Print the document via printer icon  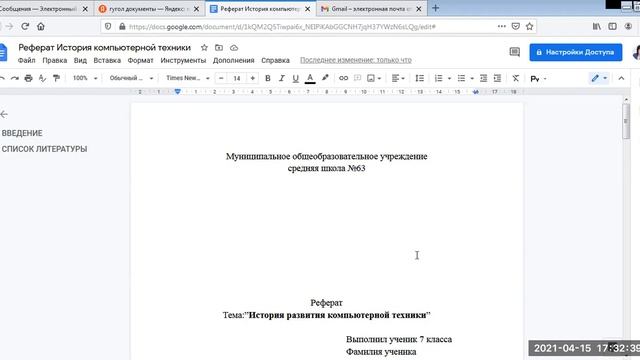pyautogui.click(x=28, y=78)
